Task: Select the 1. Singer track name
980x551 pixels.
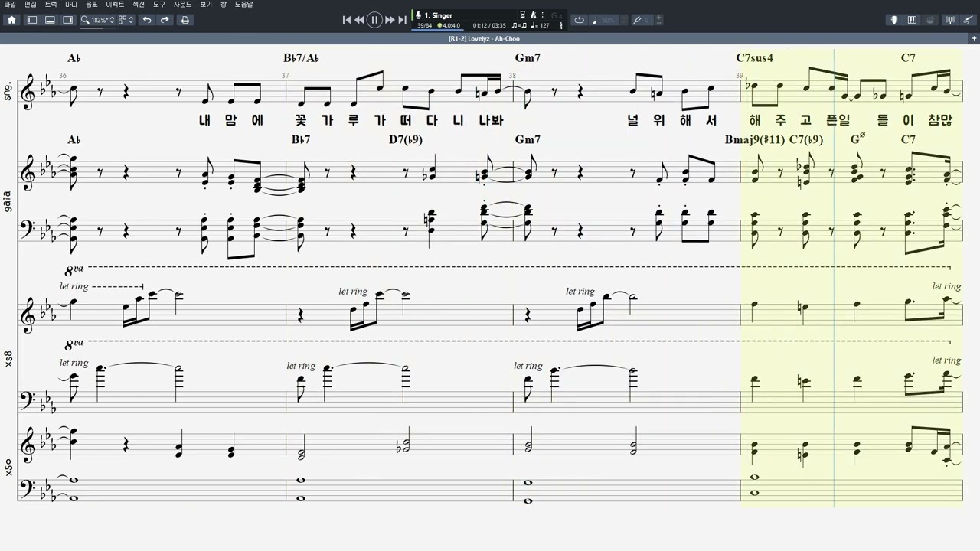Action: (x=438, y=15)
